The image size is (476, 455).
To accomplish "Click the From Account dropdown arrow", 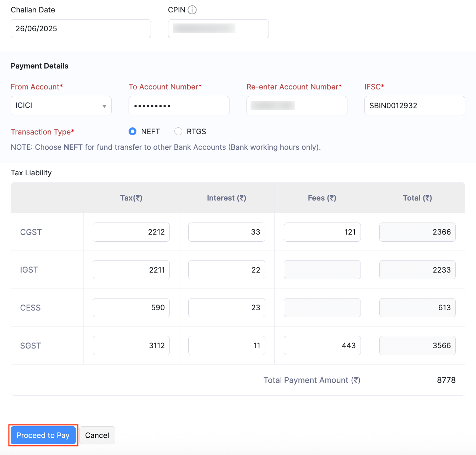I will tap(104, 105).
